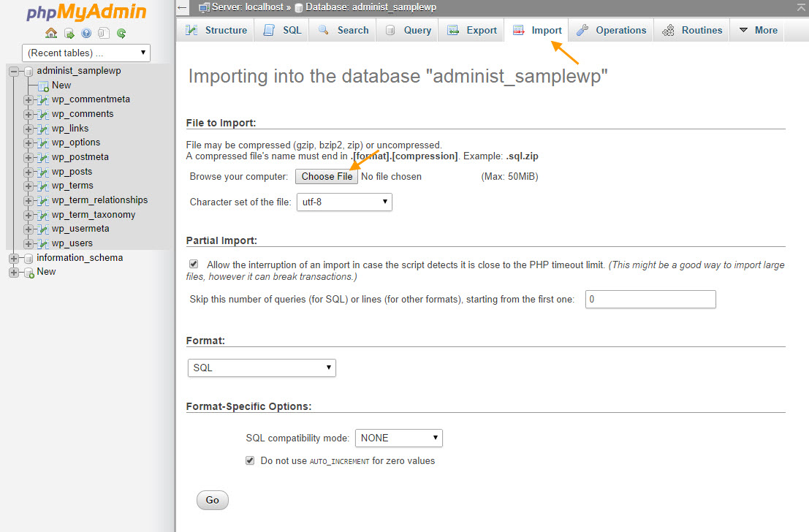Viewport: 809px width, 532px height.
Task: Open the character set utf-8 dropdown
Action: click(344, 202)
